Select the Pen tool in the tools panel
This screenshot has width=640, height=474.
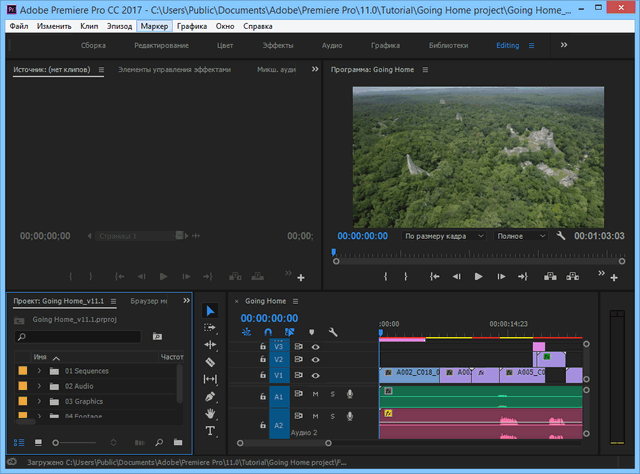210,397
